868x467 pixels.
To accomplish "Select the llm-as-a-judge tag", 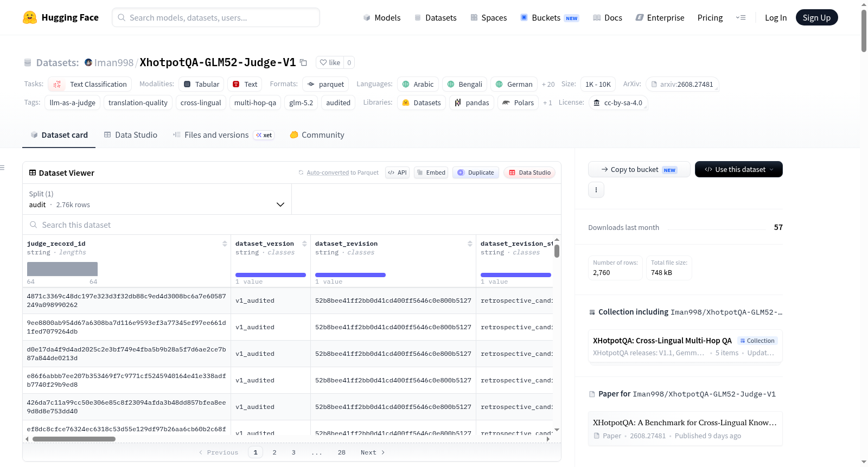I will pyautogui.click(x=73, y=103).
